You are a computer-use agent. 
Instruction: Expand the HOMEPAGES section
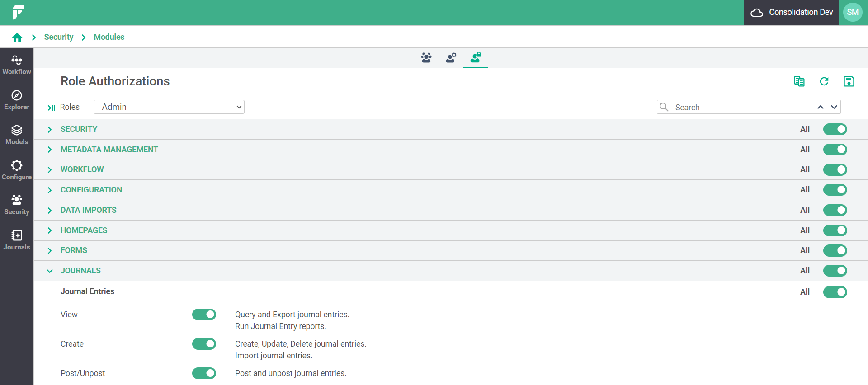pos(50,230)
